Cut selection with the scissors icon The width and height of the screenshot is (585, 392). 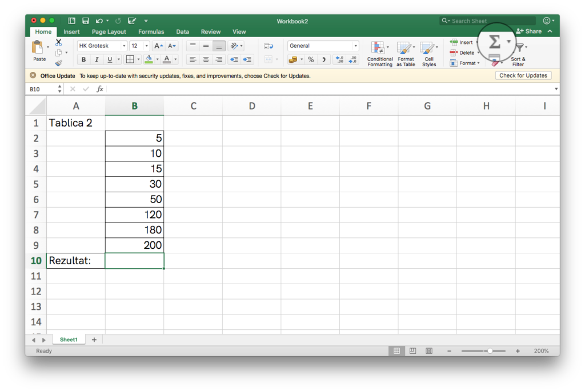[x=58, y=43]
